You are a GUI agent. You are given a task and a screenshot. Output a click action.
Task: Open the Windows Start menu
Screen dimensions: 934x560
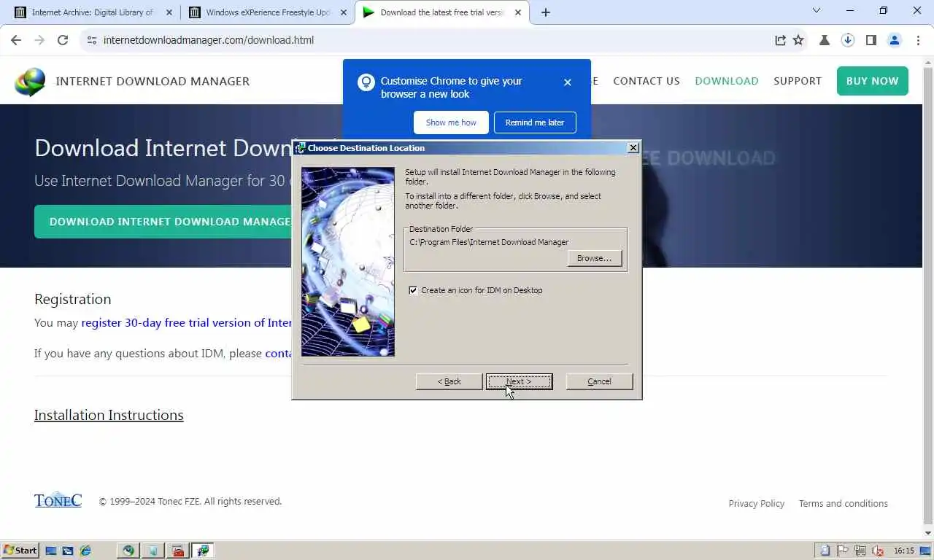(x=20, y=551)
